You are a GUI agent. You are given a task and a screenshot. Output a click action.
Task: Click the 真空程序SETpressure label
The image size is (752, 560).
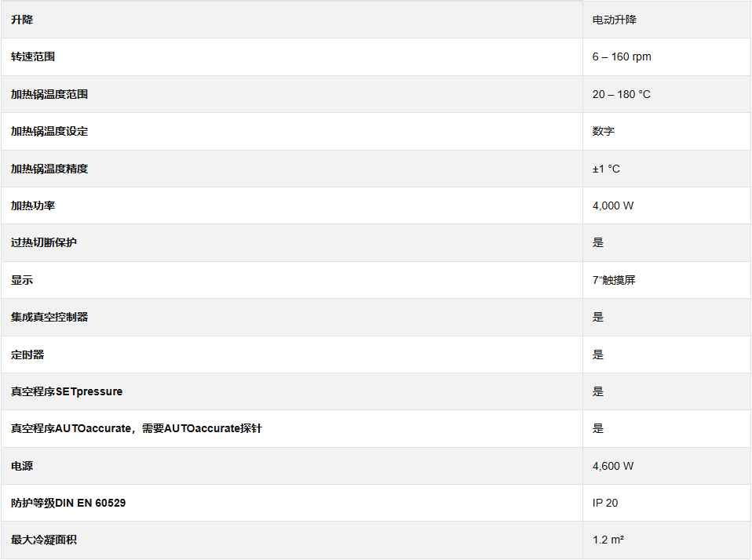click(67, 391)
